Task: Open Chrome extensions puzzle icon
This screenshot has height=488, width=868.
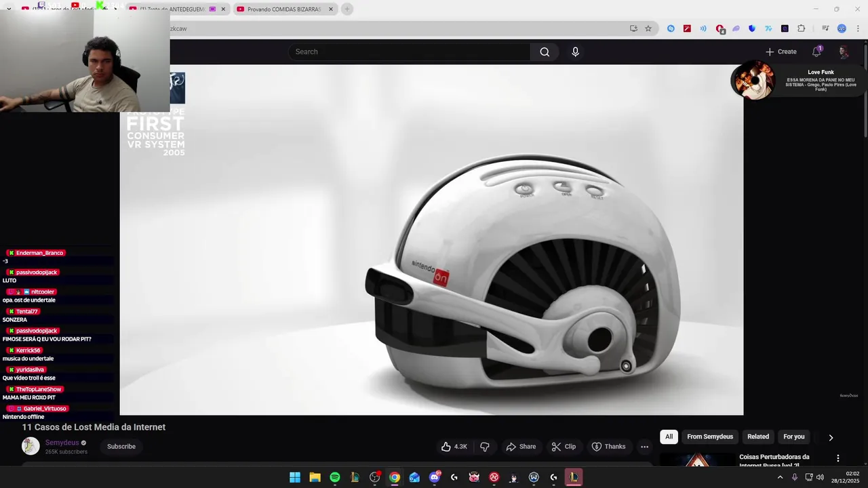Action: coord(802,28)
